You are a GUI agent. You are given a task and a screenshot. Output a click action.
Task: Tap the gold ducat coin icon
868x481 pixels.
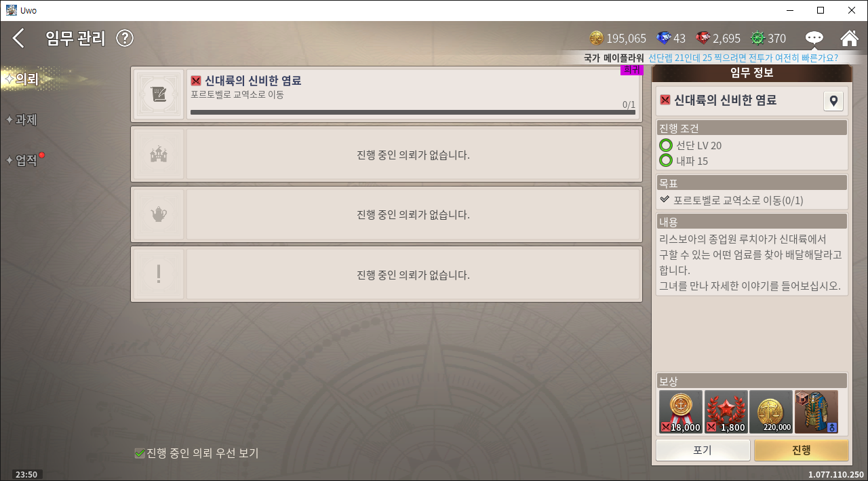click(597, 38)
